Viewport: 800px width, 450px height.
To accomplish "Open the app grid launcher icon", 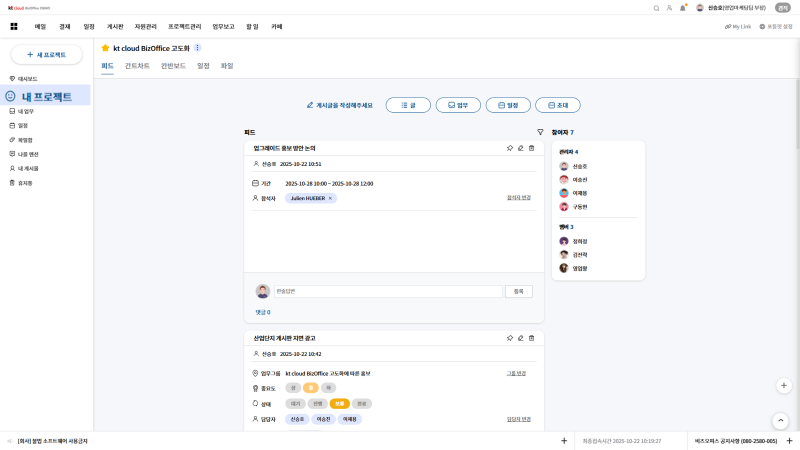I will point(14,26).
